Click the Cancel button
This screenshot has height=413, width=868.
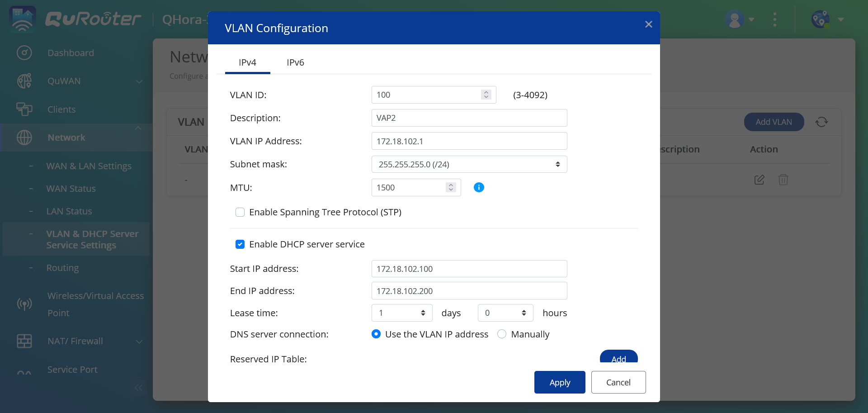click(618, 382)
